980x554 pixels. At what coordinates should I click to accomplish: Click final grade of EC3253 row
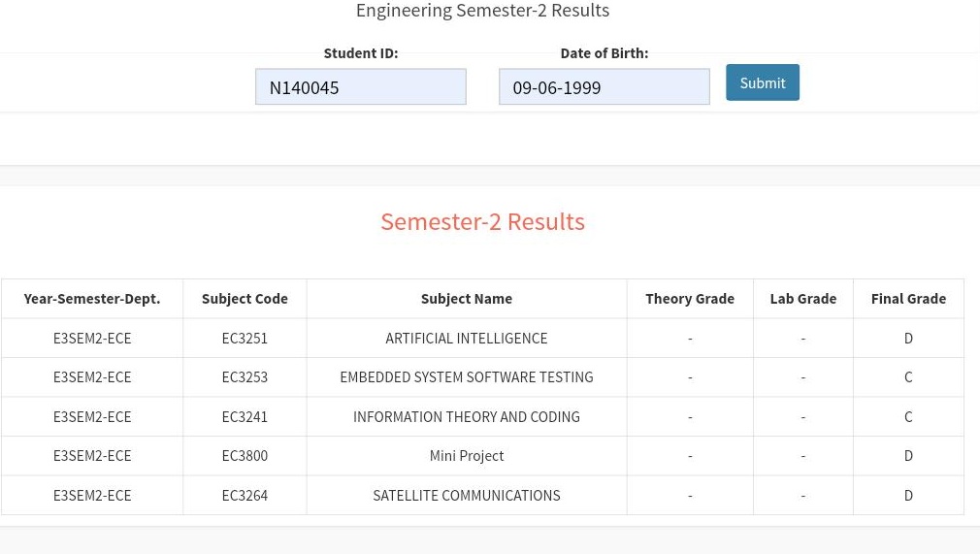tap(909, 377)
